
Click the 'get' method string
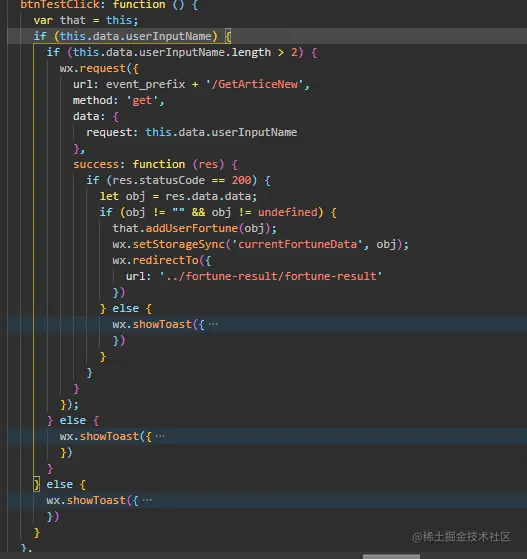pyautogui.click(x=142, y=101)
